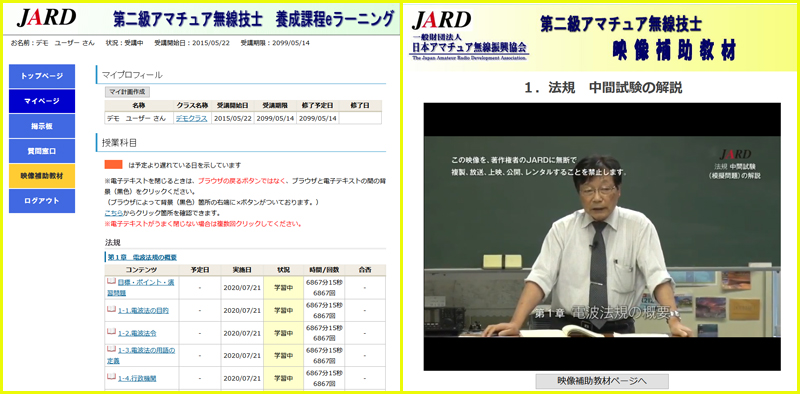The image size is (800, 394).
Task: Go to 質問窓口 in the sidebar
Action: 42,151
